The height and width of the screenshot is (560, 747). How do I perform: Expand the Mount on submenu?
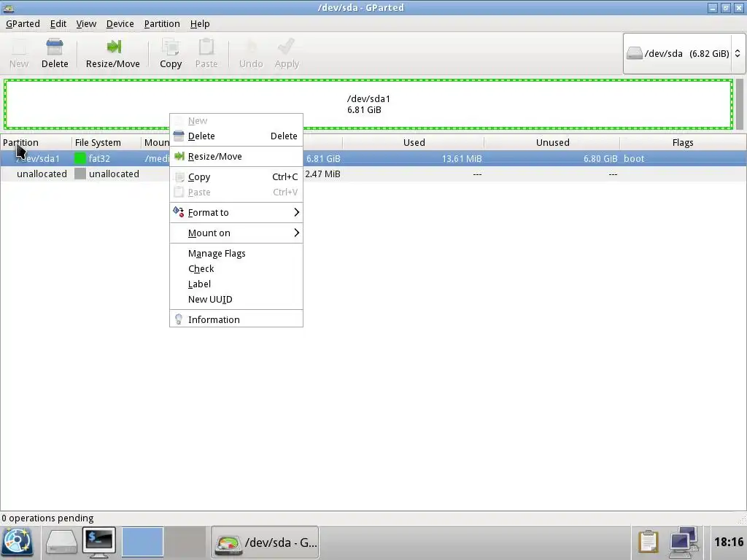(x=236, y=233)
